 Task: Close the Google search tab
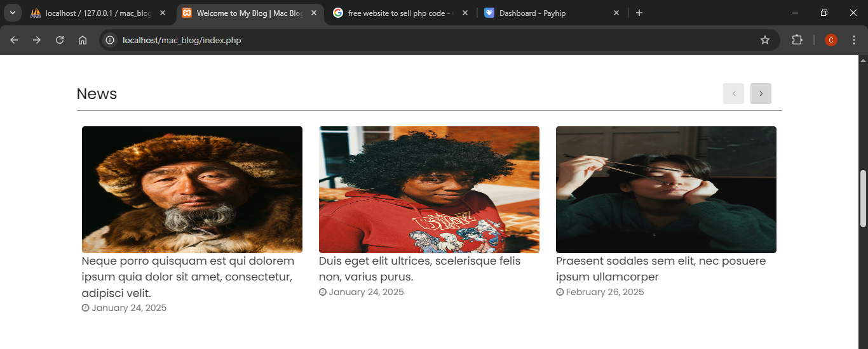point(465,13)
